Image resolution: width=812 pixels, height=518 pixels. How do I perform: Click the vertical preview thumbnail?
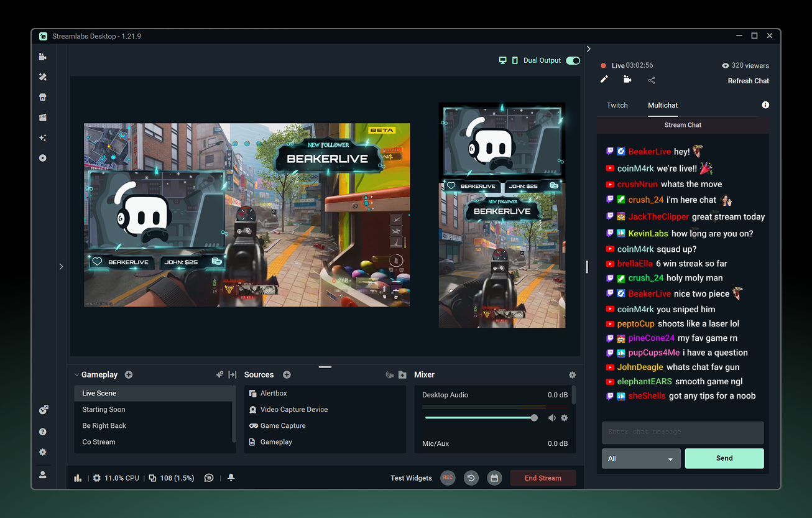tap(502, 215)
